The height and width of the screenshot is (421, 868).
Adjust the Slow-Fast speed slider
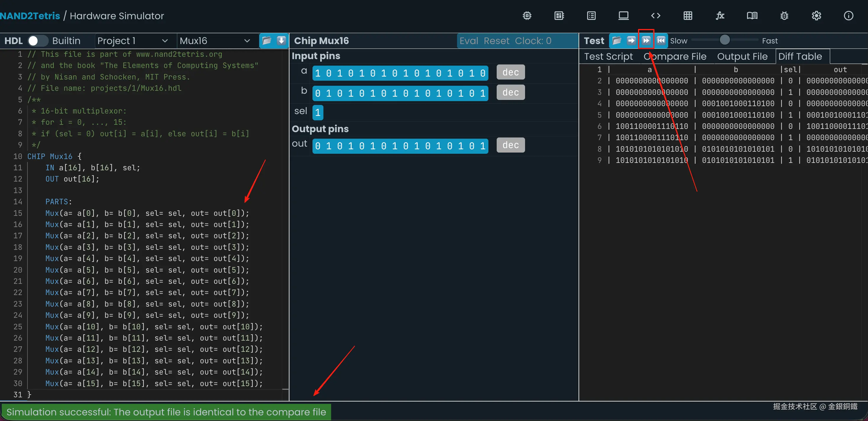pyautogui.click(x=724, y=40)
